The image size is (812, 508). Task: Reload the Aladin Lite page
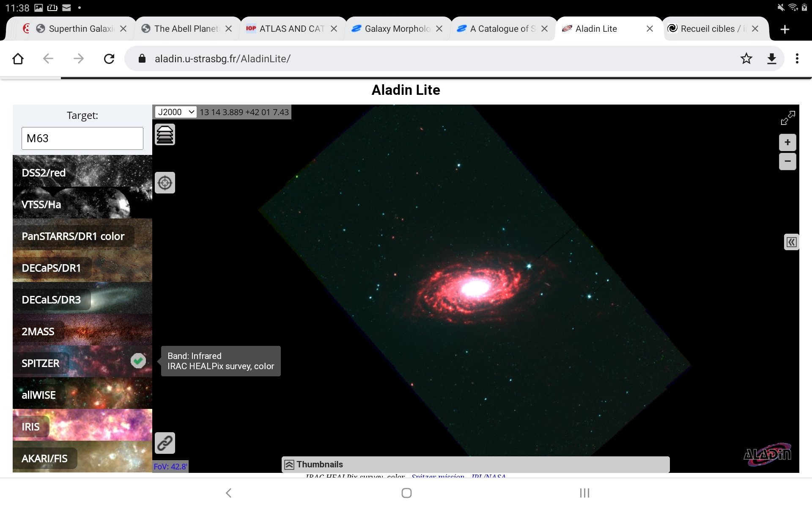coord(109,58)
